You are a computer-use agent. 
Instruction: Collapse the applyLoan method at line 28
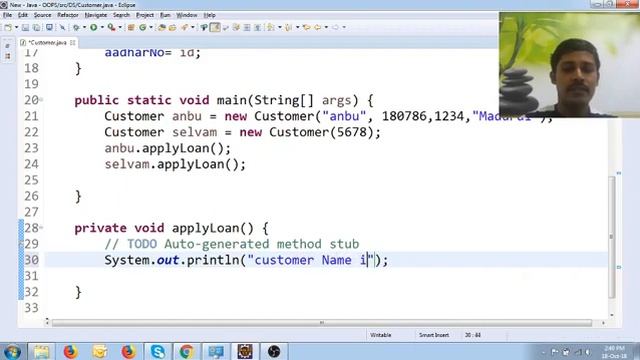coord(41,228)
